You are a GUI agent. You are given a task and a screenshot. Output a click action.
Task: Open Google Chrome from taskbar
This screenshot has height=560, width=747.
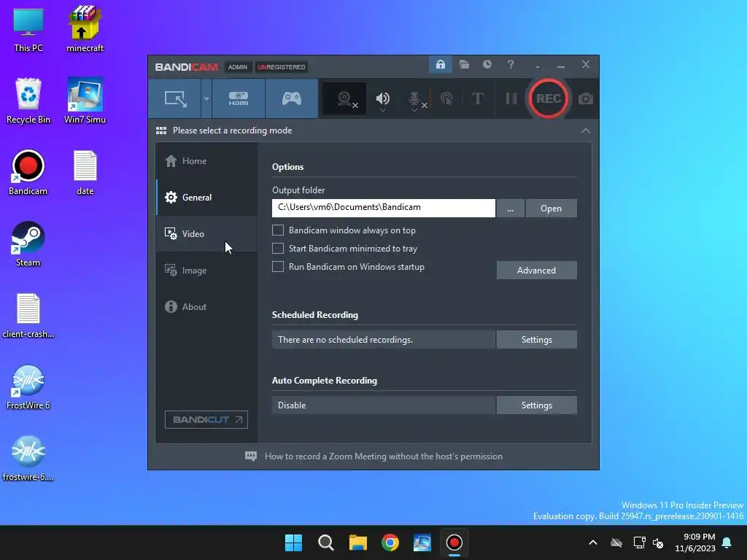click(390, 542)
